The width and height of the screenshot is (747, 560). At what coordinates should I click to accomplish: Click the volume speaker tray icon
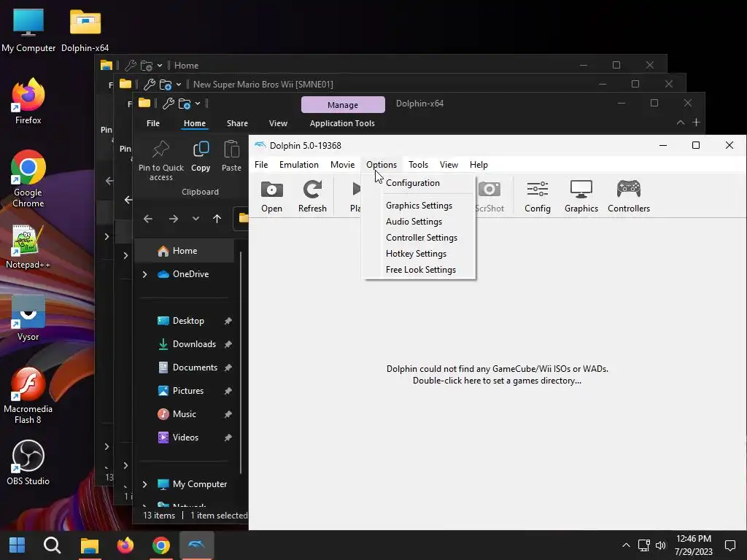point(660,545)
